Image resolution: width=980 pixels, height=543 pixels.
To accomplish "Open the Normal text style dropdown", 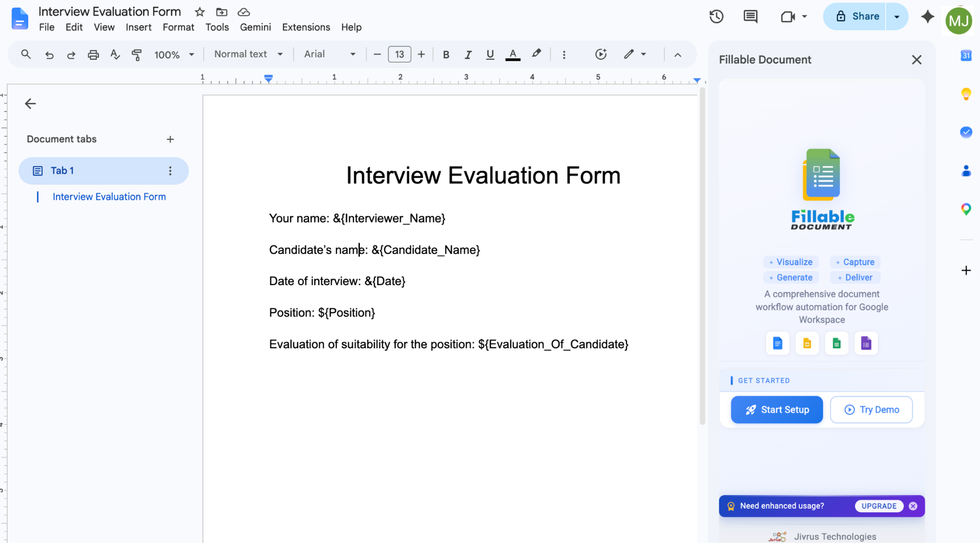I will 248,55.
